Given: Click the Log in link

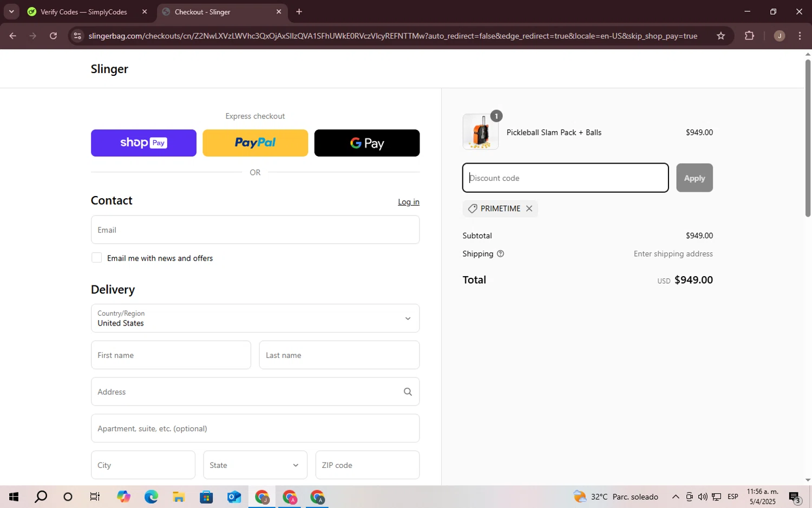Looking at the screenshot, I should [409, 201].
